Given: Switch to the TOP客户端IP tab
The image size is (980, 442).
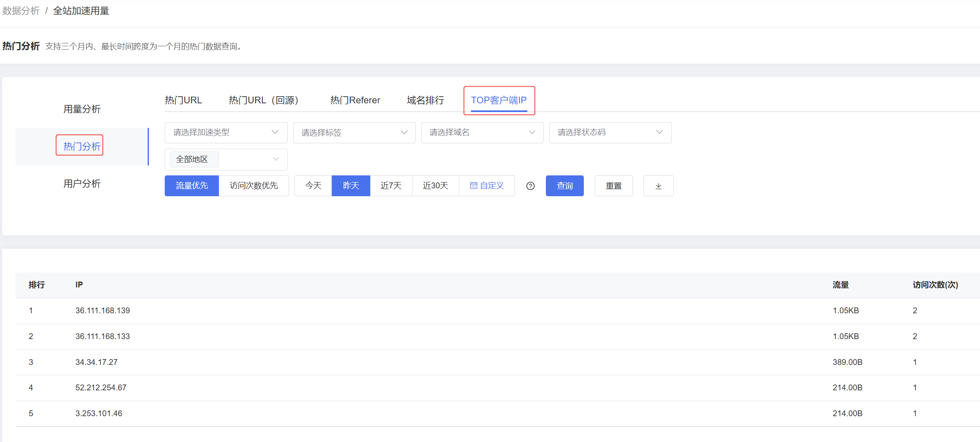Looking at the screenshot, I should tap(499, 100).
